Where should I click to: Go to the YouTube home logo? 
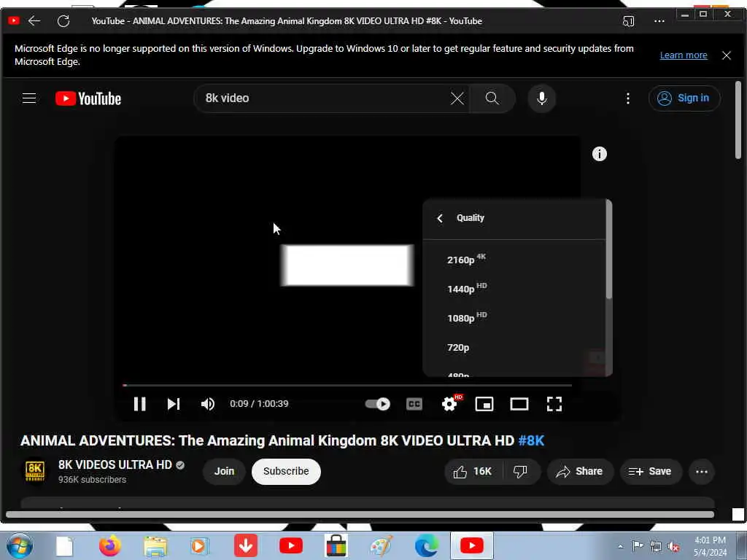click(88, 98)
